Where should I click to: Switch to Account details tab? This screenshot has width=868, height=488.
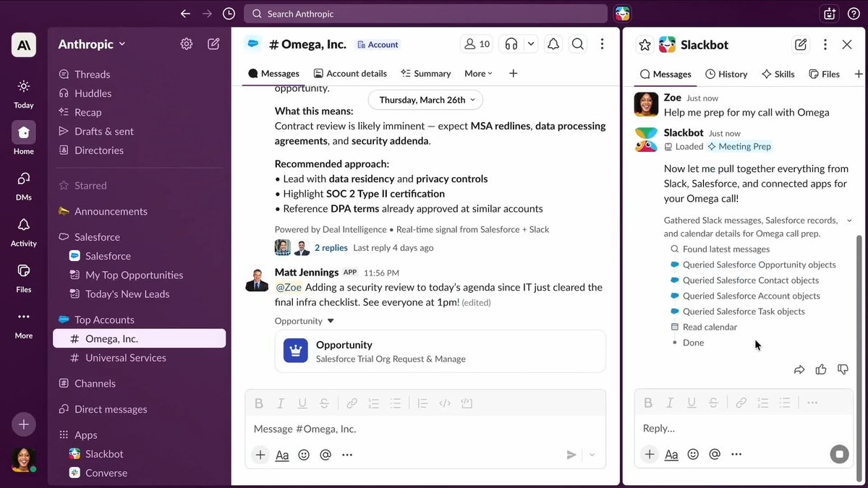click(x=350, y=74)
